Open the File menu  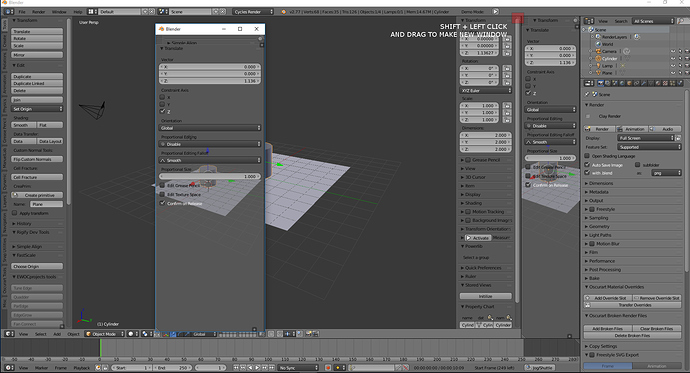[22, 12]
